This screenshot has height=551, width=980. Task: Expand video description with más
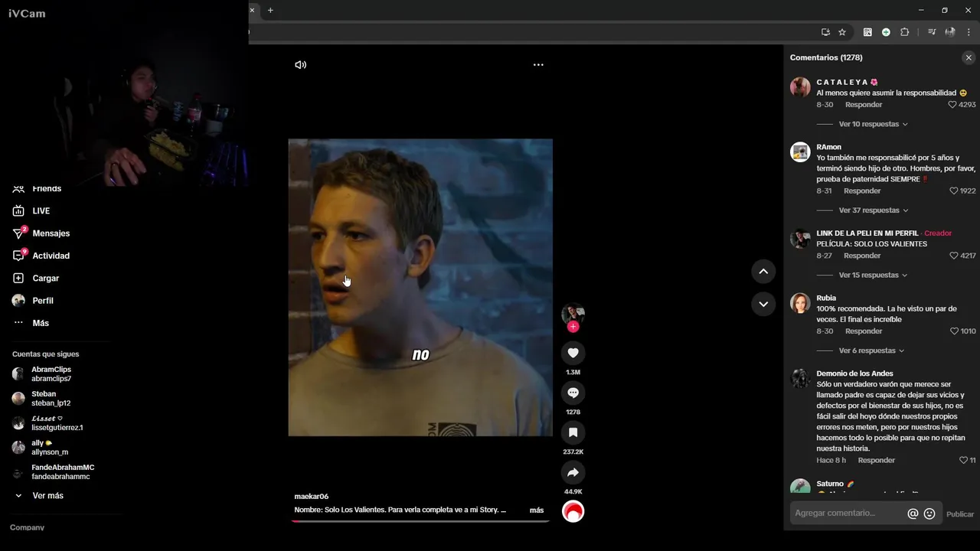(x=537, y=510)
